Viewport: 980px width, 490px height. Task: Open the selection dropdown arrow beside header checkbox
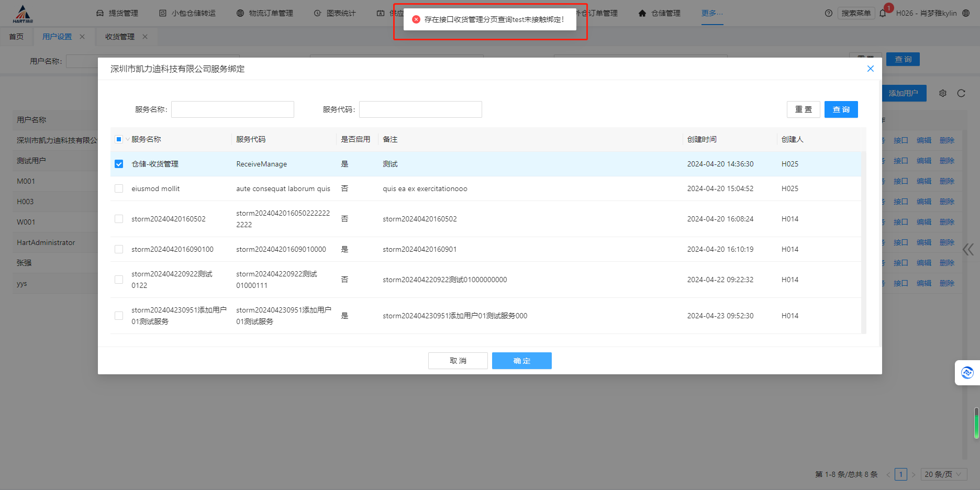click(x=127, y=139)
